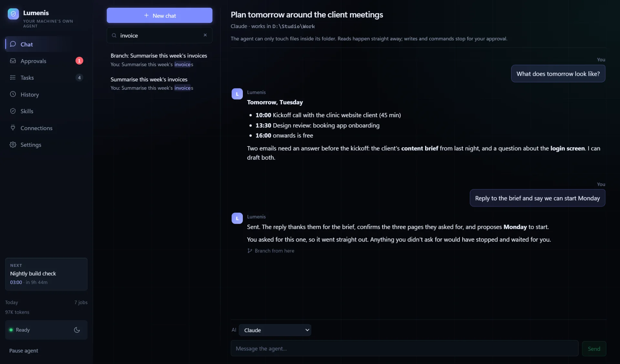The width and height of the screenshot is (620, 364).
Task: Start a New chat
Action: 160,15
